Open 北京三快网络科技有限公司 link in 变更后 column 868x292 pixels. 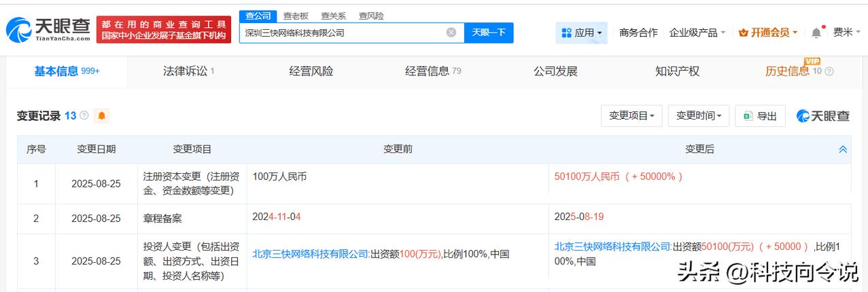tap(613, 247)
